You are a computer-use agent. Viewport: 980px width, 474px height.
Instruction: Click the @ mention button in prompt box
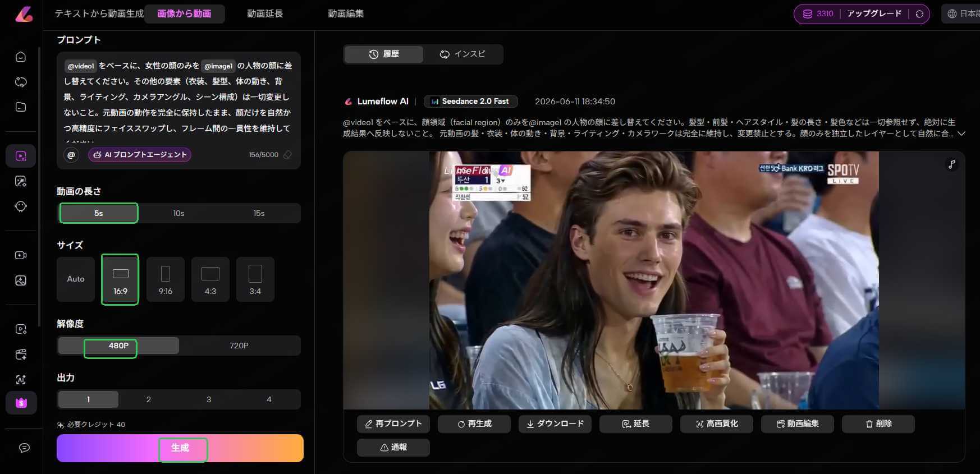click(x=71, y=155)
